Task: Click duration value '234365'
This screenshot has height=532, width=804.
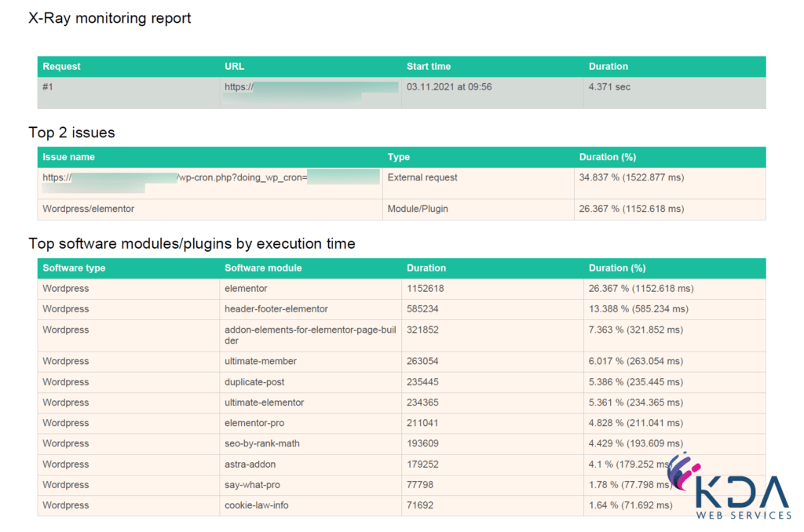Action: click(x=422, y=403)
